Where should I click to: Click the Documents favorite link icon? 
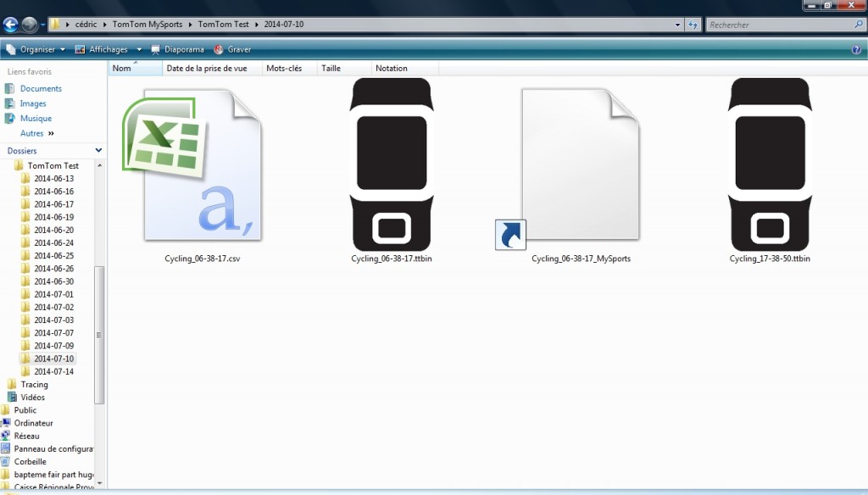coord(9,89)
